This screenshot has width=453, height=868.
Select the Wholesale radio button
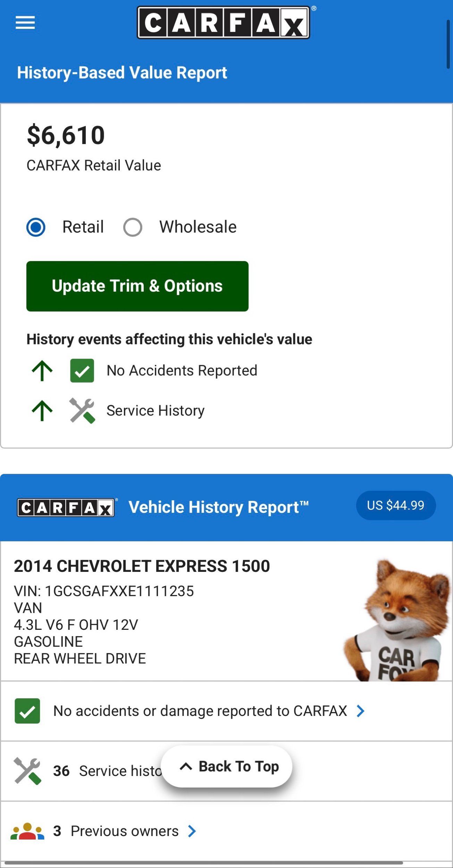coord(133,227)
